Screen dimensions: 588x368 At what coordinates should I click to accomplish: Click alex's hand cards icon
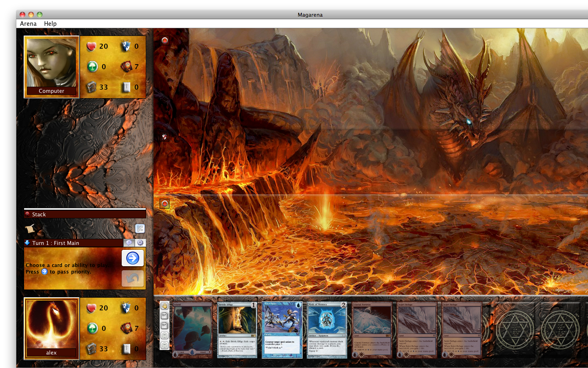click(126, 328)
